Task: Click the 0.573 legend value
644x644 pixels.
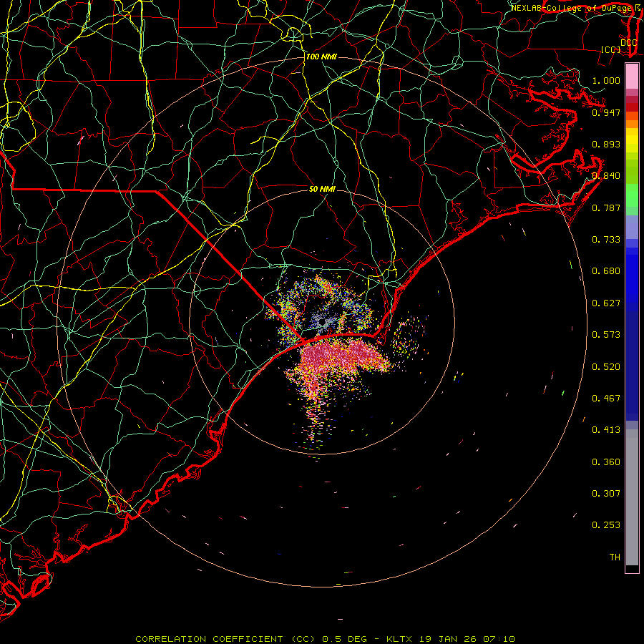Action: [606, 335]
